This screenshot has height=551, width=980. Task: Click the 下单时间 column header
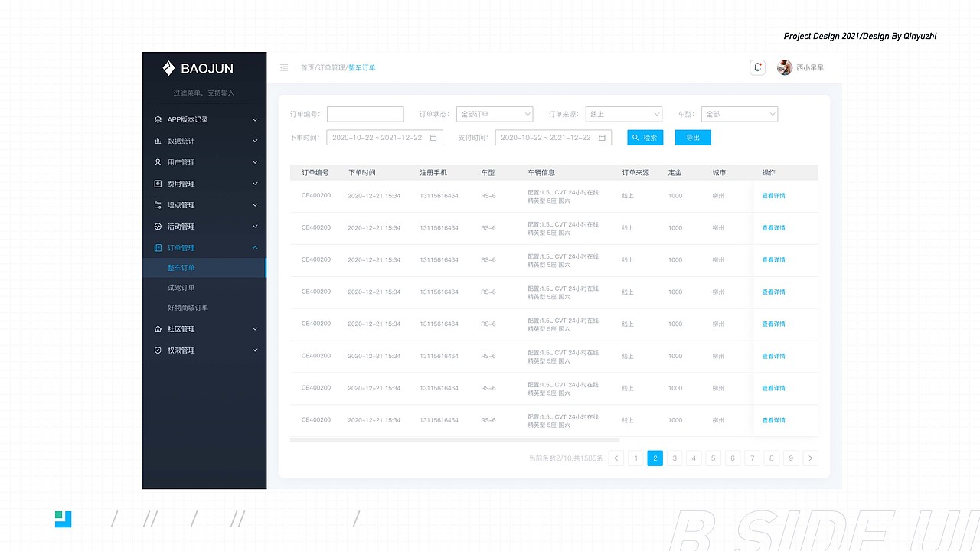361,173
